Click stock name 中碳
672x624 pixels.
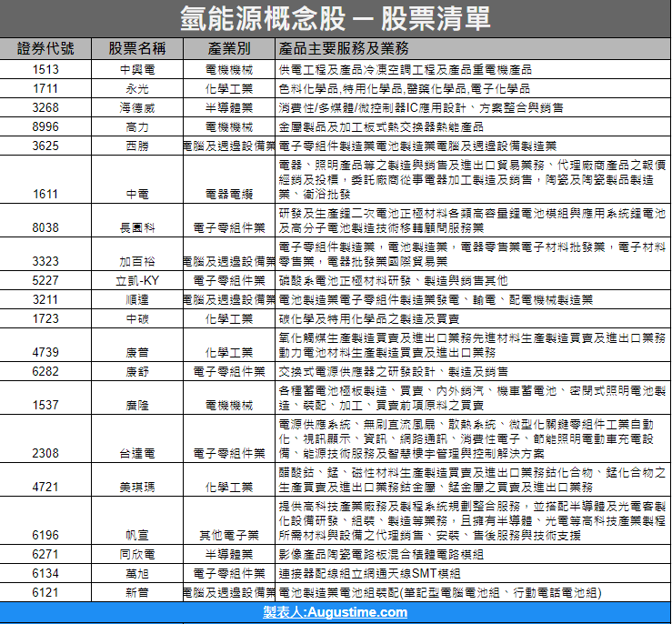(x=137, y=318)
